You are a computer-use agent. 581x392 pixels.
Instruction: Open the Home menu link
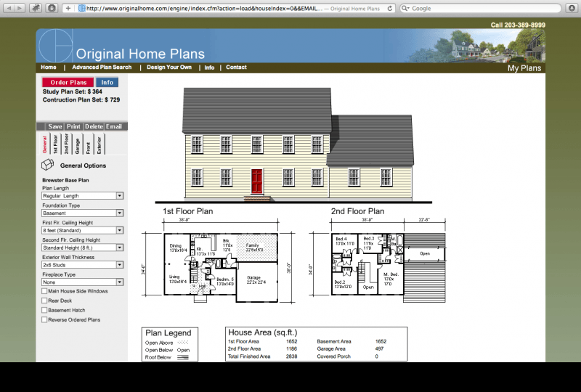coord(49,67)
